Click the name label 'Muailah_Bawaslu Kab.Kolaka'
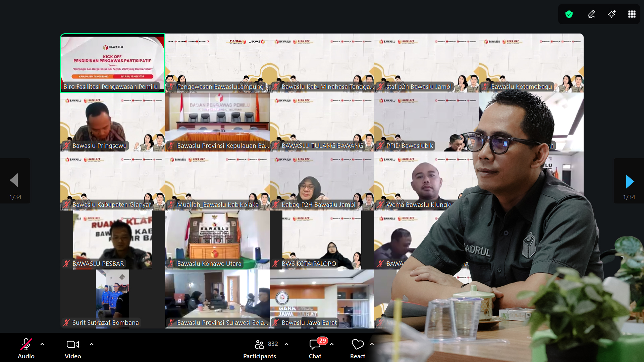644x362 pixels. (x=218, y=205)
